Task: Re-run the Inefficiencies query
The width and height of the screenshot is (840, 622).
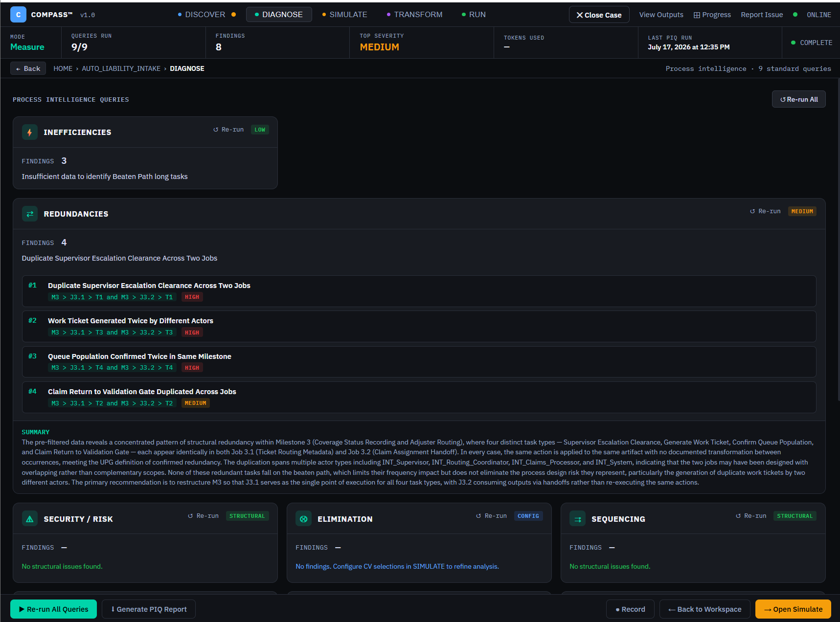Action: coord(228,130)
